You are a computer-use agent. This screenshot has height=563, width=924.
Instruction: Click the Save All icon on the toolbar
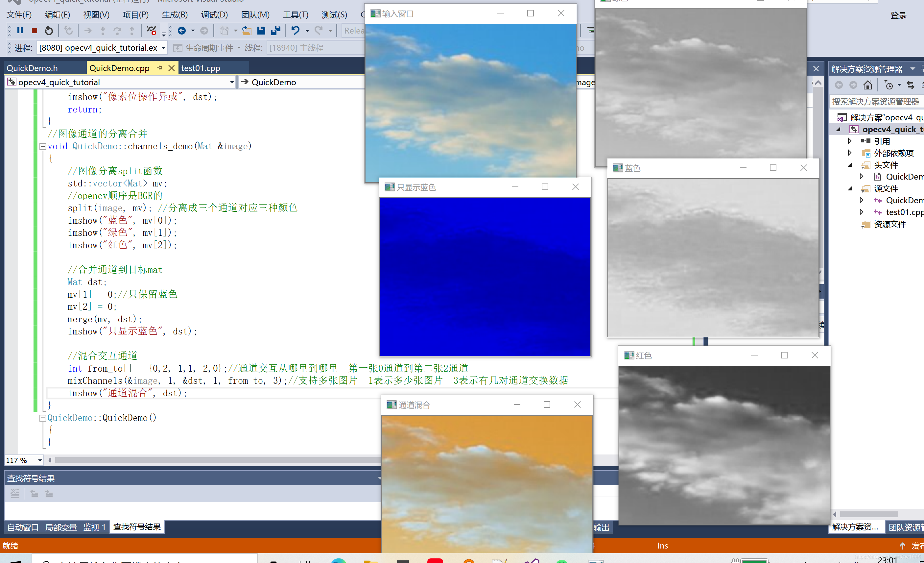pos(276,30)
